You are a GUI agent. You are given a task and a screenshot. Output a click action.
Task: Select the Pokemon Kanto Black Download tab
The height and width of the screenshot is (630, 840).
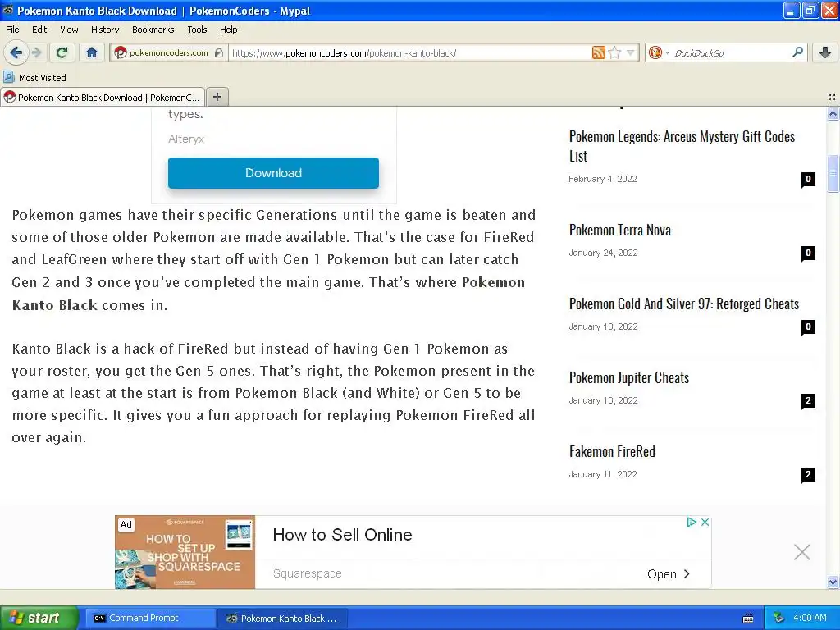pos(103,97)
